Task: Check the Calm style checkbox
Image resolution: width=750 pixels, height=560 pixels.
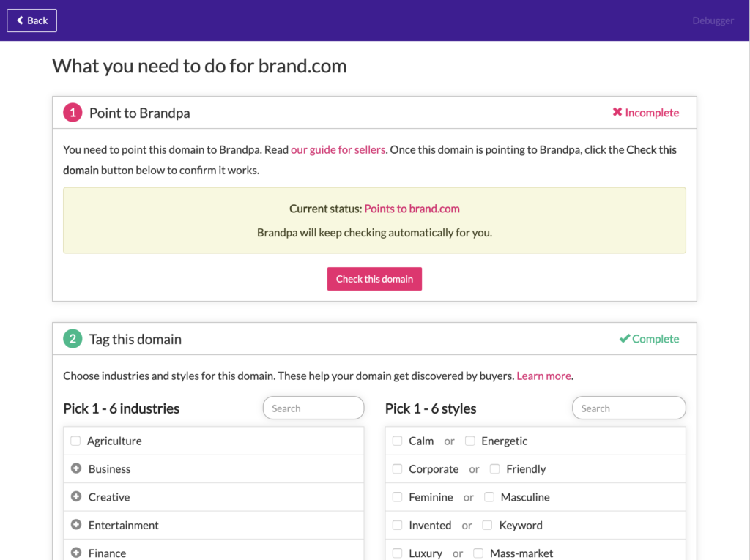Action: click(398, 441)
